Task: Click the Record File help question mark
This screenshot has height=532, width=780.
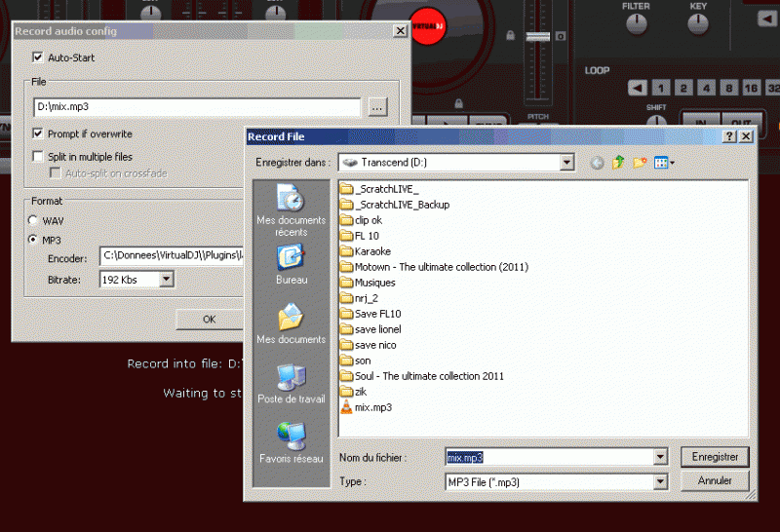Action: point(729,136)
